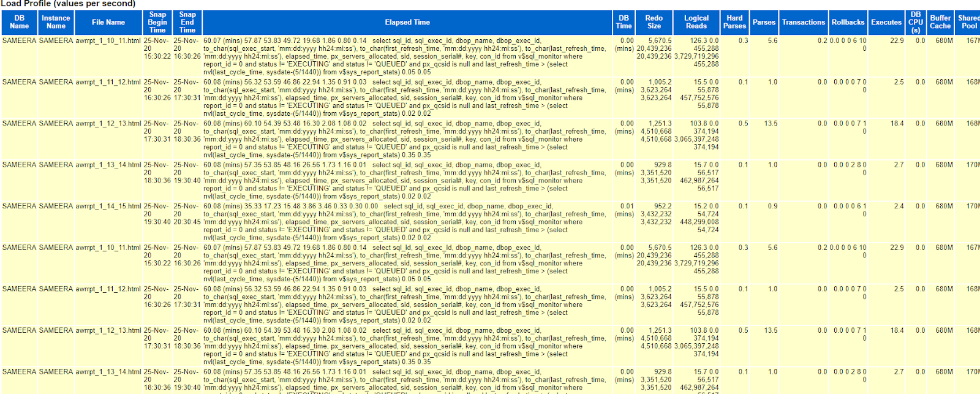Click the Buffer Cache column header
Viewport: 980px width, 394px height.
tap(940, 22)
